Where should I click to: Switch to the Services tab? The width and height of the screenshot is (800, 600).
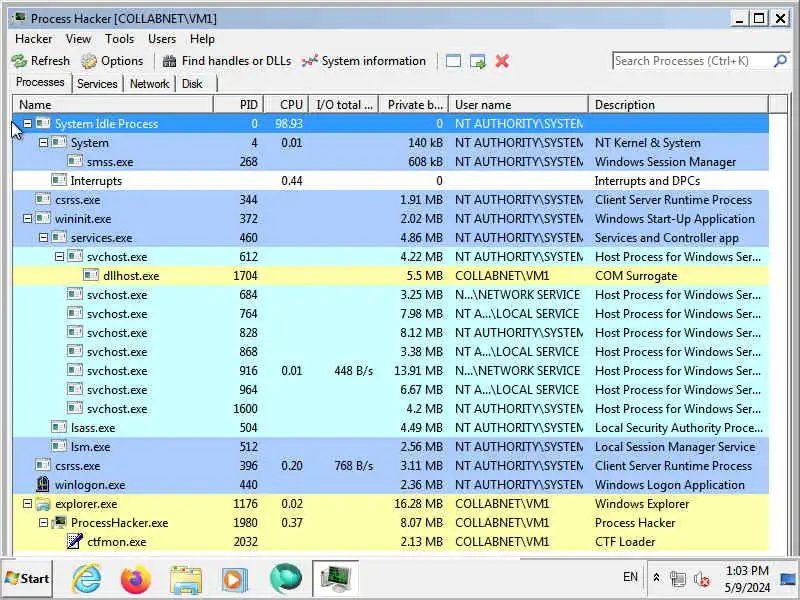pos(97,84)
